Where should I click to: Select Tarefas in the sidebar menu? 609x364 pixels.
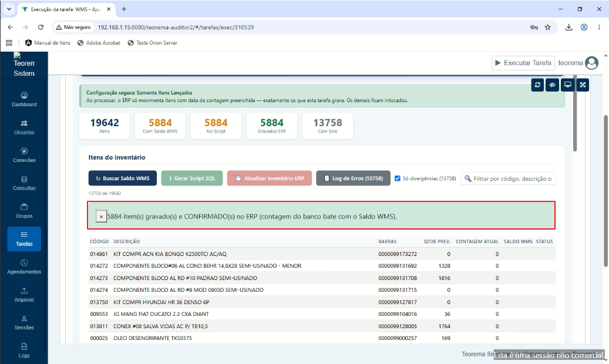point(24,239)
